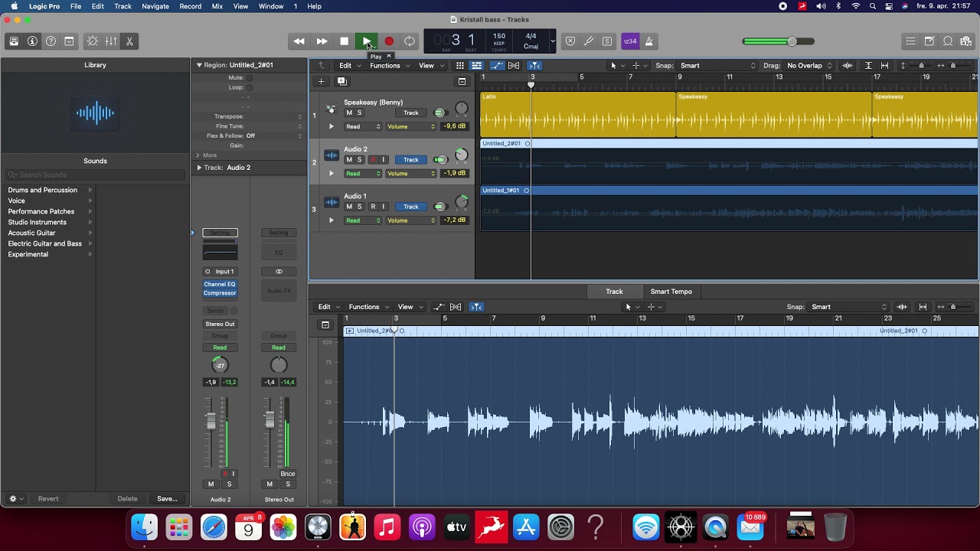Open the Mix menu in menu bar
The height and width of the screenshot is (551, 980).
pos(217,6)
